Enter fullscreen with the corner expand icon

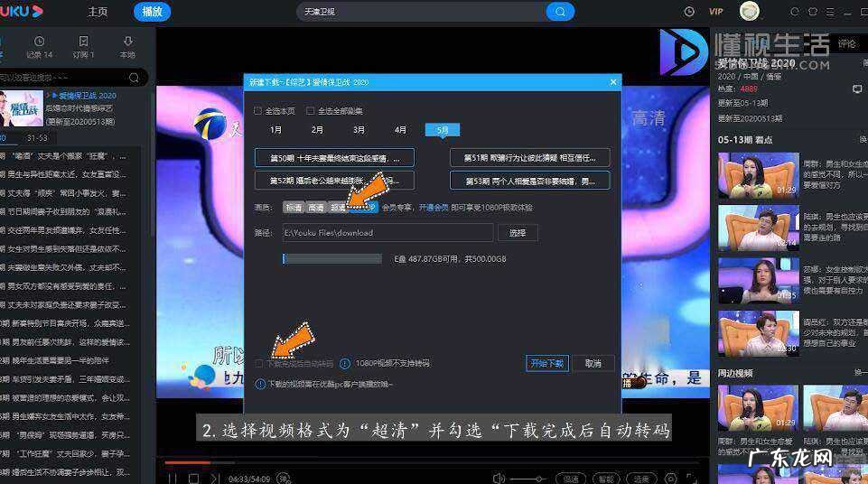point(691,479)
